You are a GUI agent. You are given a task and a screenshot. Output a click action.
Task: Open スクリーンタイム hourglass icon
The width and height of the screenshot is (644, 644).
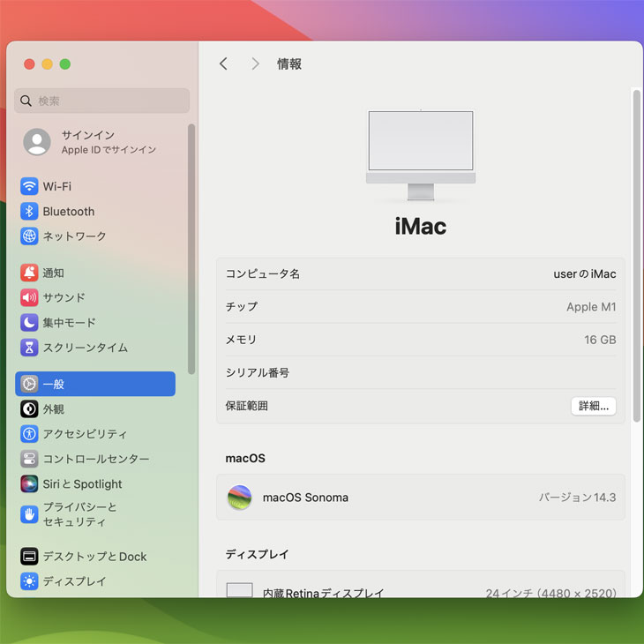[x=29, y=348]
